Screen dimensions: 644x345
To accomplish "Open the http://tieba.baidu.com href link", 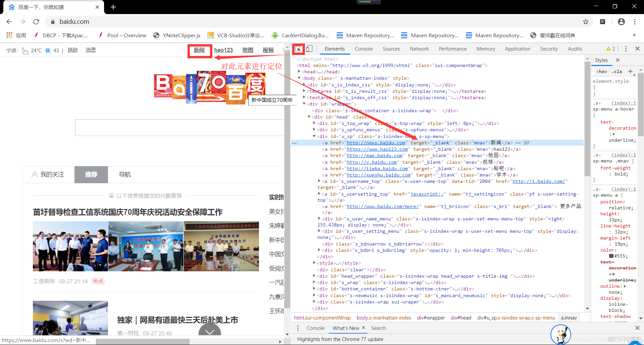I will pyautogui.click(x=377, y=168).
